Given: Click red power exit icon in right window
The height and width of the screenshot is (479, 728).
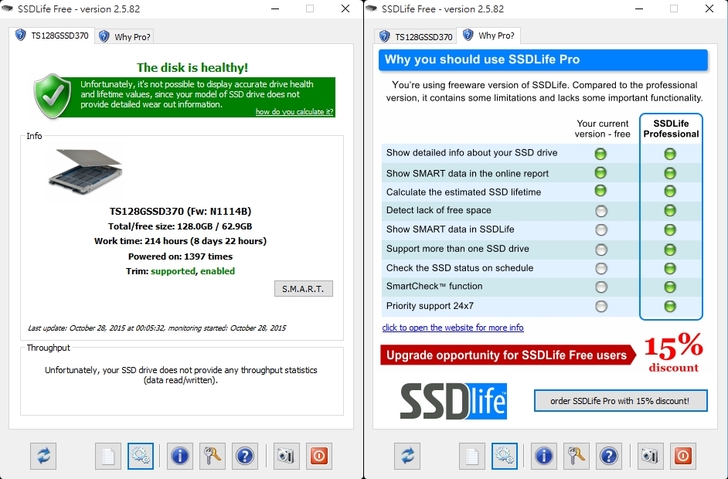Looking at the screenshot, I should [x=683, y=456].
